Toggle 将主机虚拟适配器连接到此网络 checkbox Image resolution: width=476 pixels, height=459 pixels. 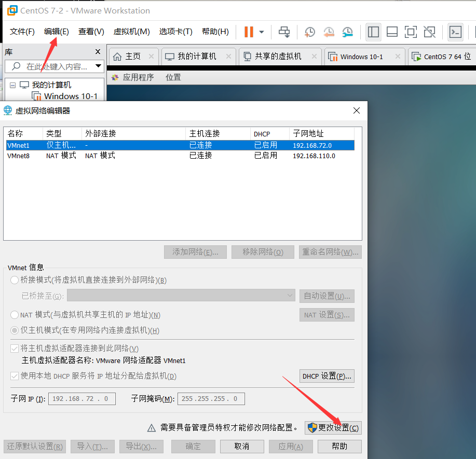pos(14,349)
